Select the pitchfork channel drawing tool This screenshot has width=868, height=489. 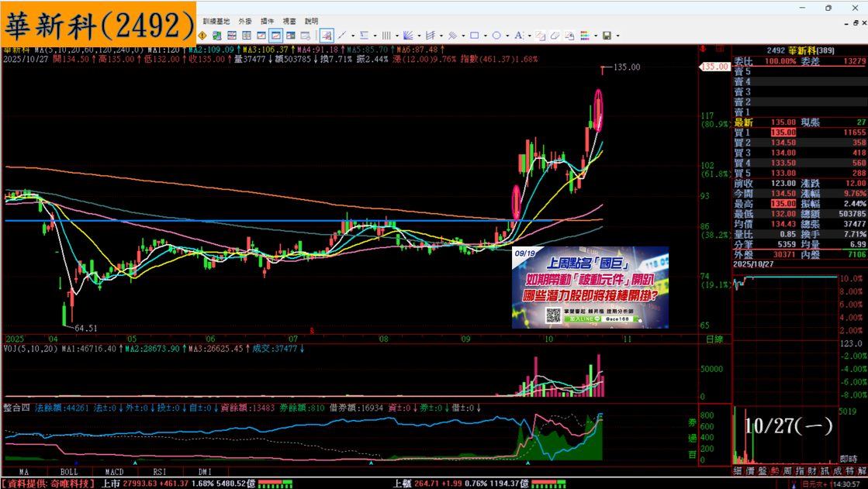tap(431, 36)
